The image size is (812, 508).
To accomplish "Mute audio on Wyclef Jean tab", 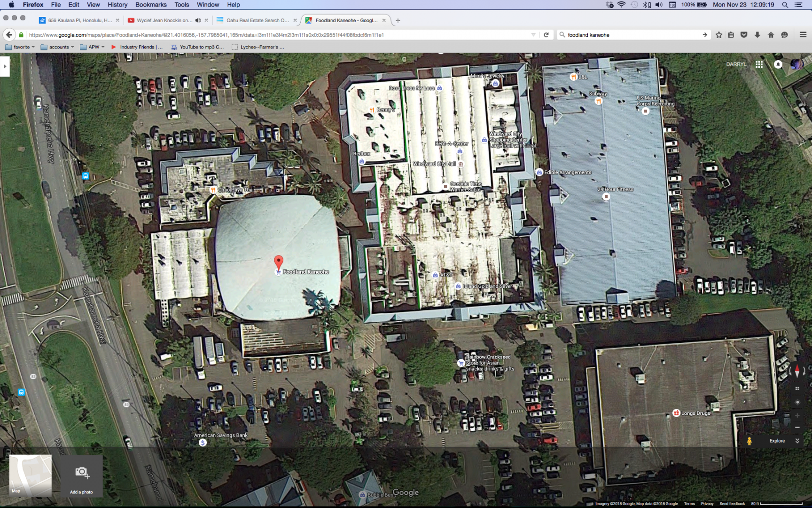I will point(198,20).
